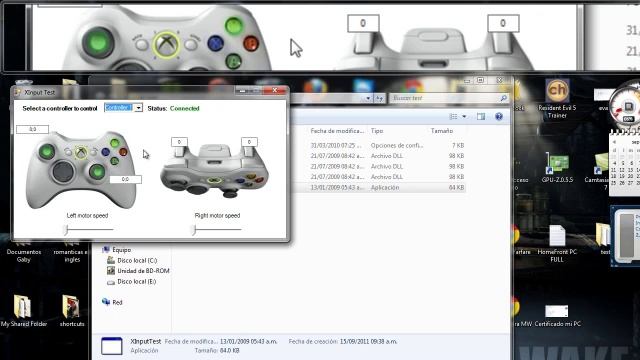This screenshot has height=360, width=640.
Task: Click the Explorer refresh button
Action: click(x=380, y=98)
